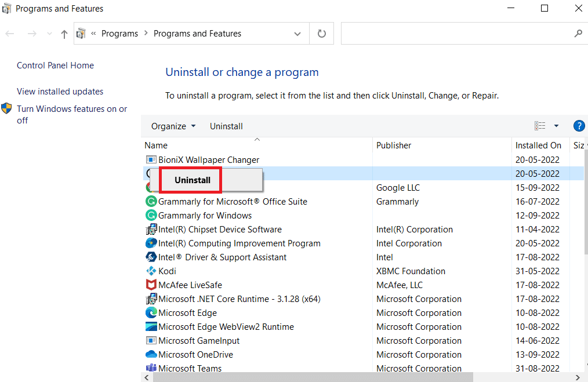Screen dimensions: 588x382
Task: Select the Microsoft Edge icon
Action: [151, 312]
